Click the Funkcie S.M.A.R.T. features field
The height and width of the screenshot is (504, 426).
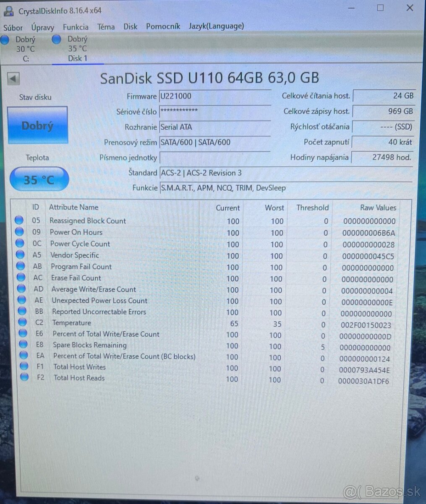(286, 188)
